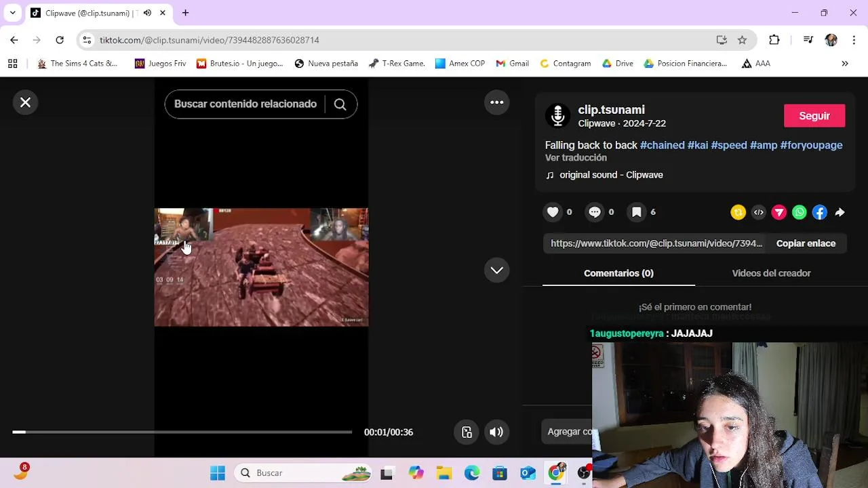Open the three-dot more options menu

pos(497,102)
